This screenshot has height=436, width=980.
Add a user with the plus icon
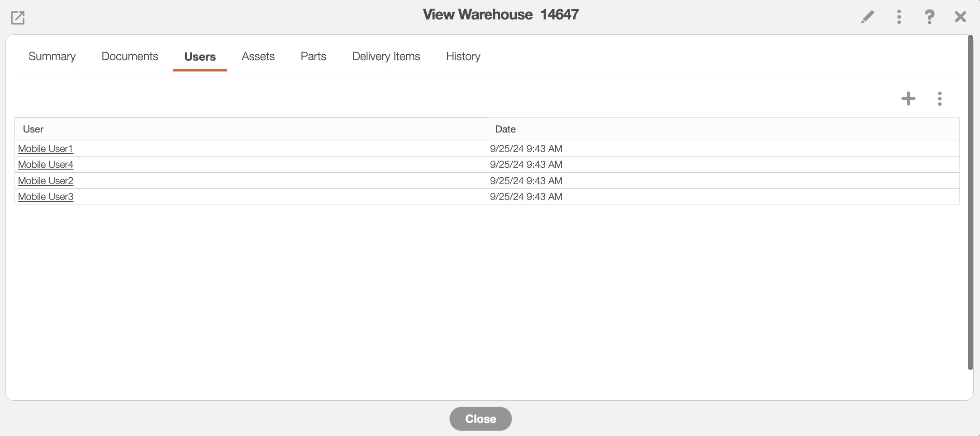pyautogui.click(x=908, y=99)
